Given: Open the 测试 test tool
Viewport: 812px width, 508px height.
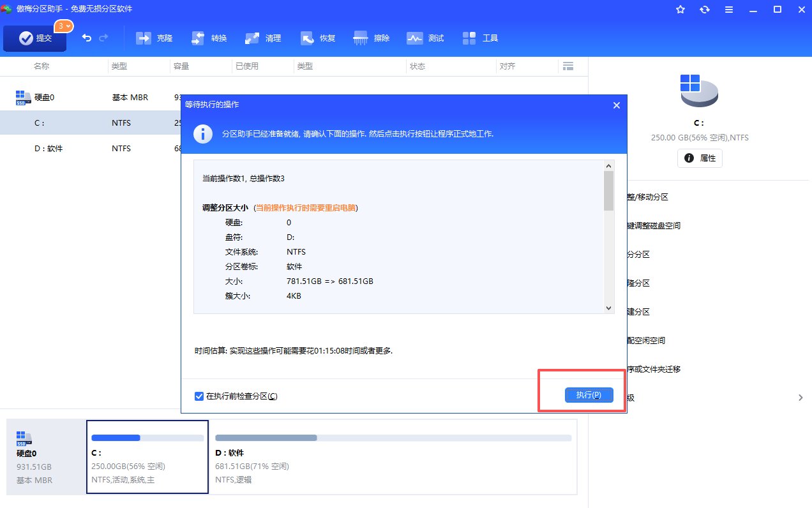Looking at the screenshot, I should click(426, 38).
